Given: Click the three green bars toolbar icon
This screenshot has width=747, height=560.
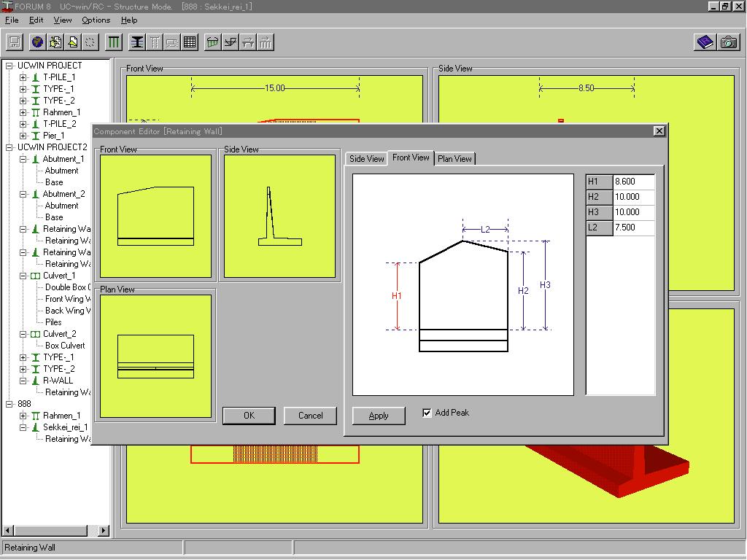Looking at the screenshot, I should pos(113,42).
